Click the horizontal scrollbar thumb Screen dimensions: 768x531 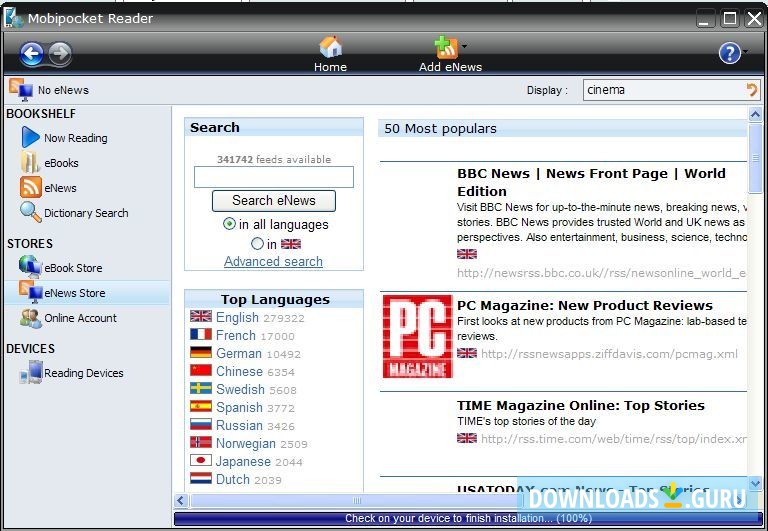[x=357, y=500]
